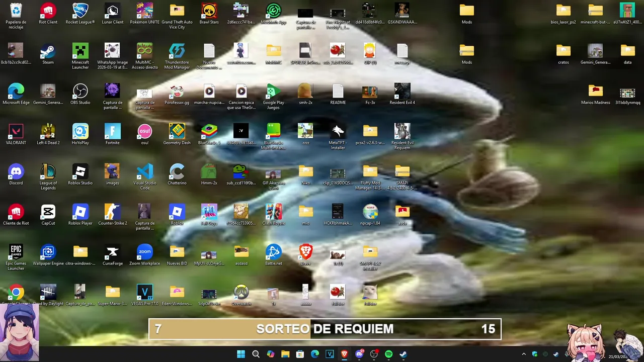Select the Chatterino desktop icon

pos(177,174)
